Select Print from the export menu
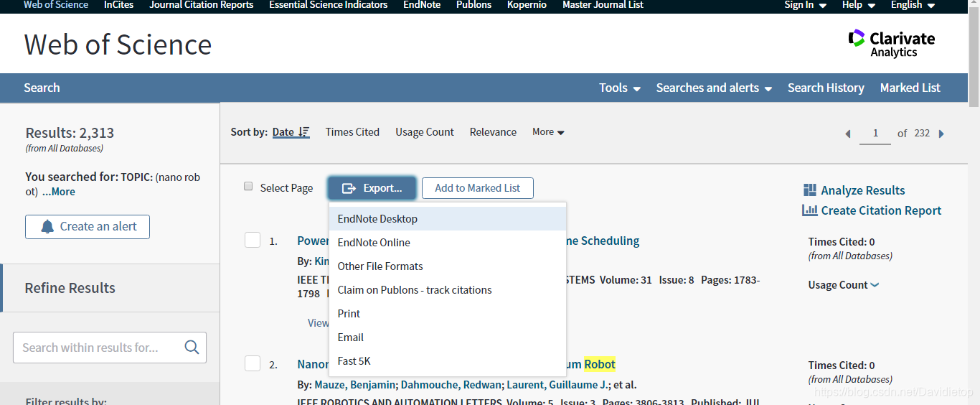The height and width of the screenshot is (405, 980). coord(448,314)
